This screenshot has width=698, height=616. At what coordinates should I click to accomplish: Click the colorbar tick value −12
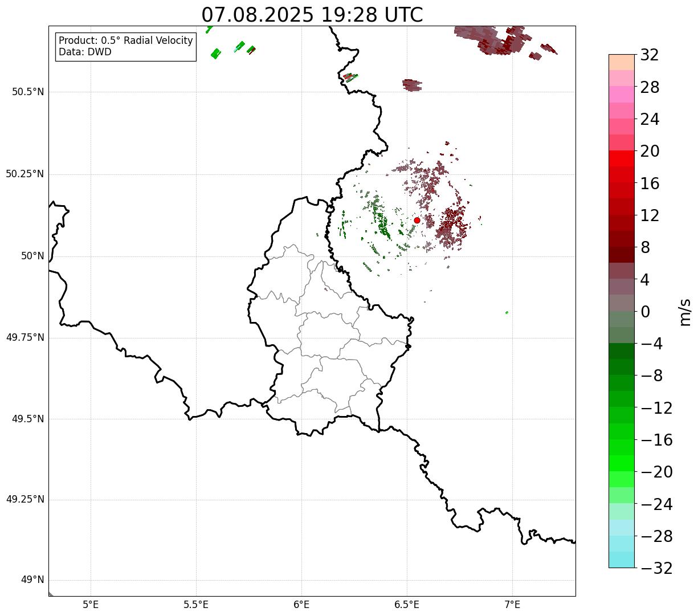656,408
